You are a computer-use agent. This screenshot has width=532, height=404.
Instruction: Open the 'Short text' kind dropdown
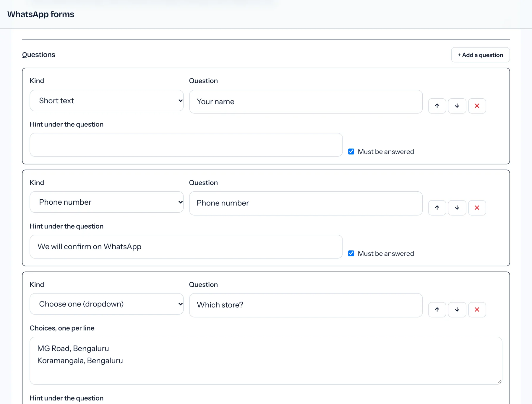(107, 101)
